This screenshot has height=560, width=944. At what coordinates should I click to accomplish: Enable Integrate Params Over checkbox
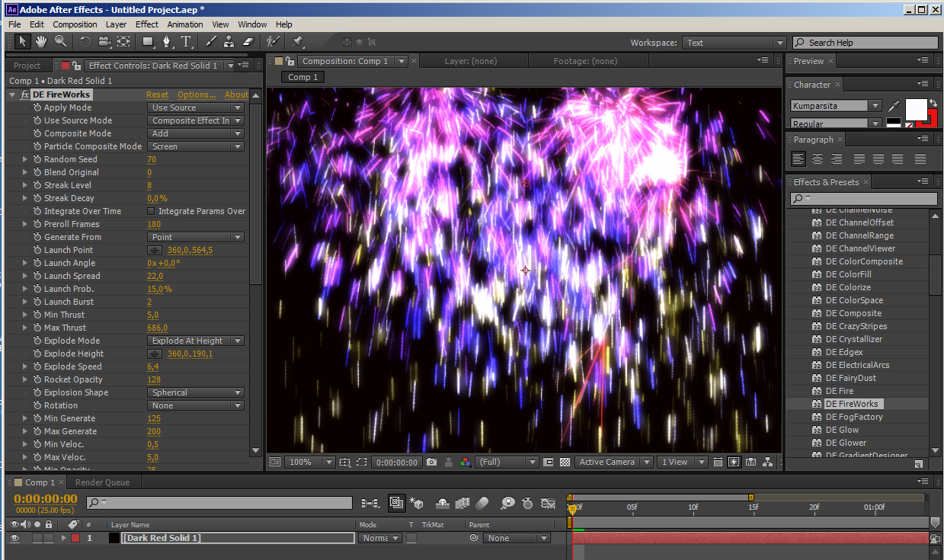pos(151,211)
